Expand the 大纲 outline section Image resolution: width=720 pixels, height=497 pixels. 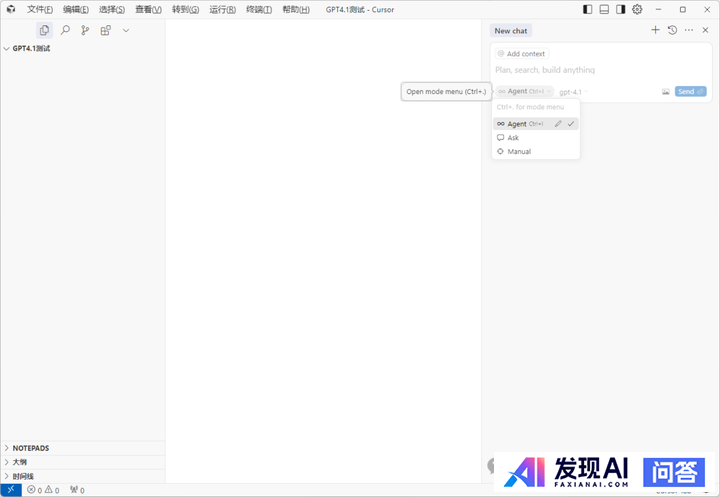tap(83, 462)
